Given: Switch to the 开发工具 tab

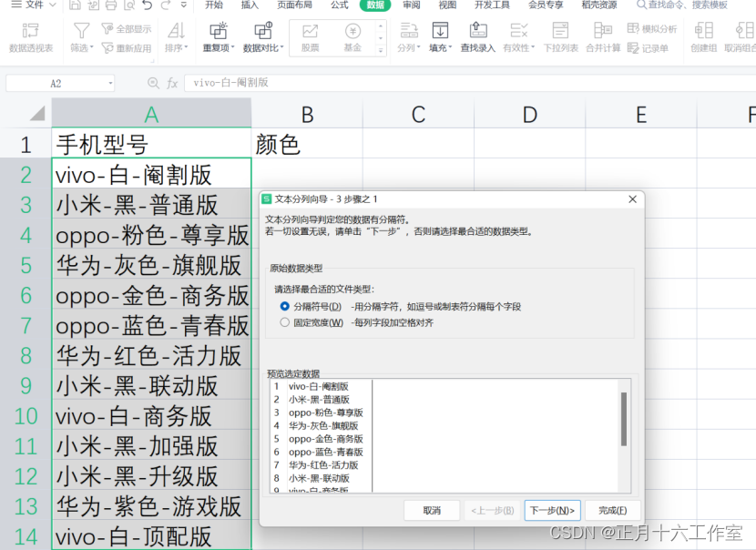Looking at the screenshot, I should coord(492,5).
